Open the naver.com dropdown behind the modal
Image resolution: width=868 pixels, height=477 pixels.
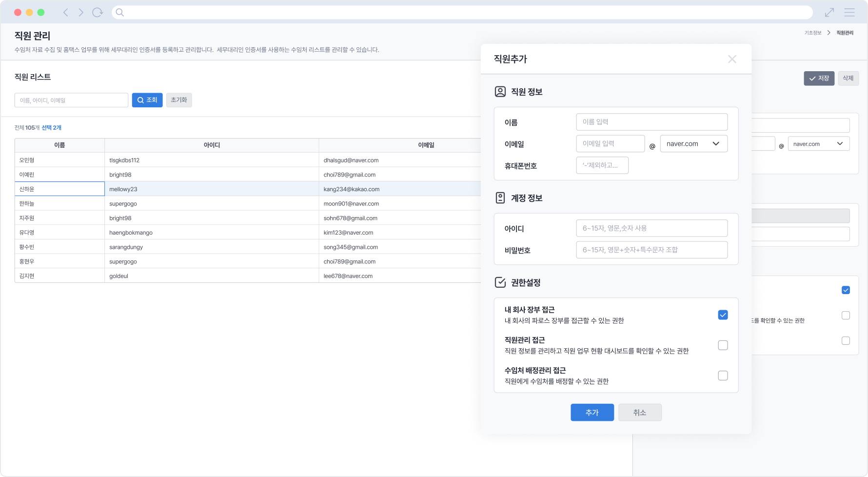(x=818, y=143)
